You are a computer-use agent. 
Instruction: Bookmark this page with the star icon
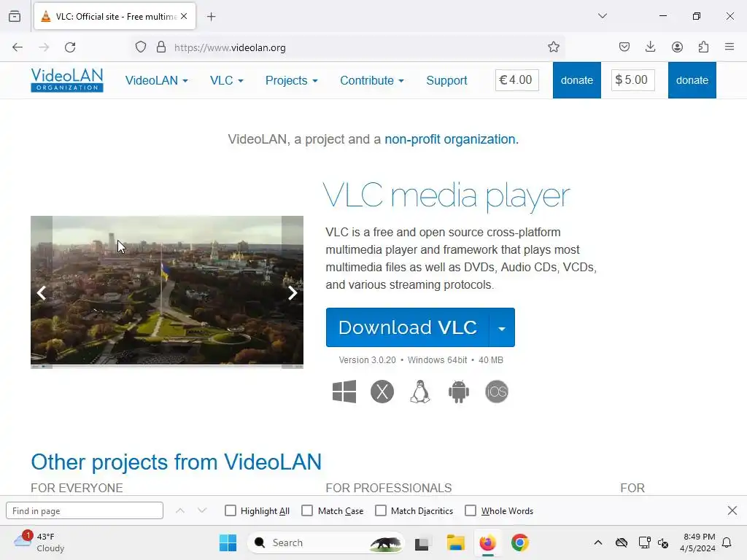click(553, 47)
